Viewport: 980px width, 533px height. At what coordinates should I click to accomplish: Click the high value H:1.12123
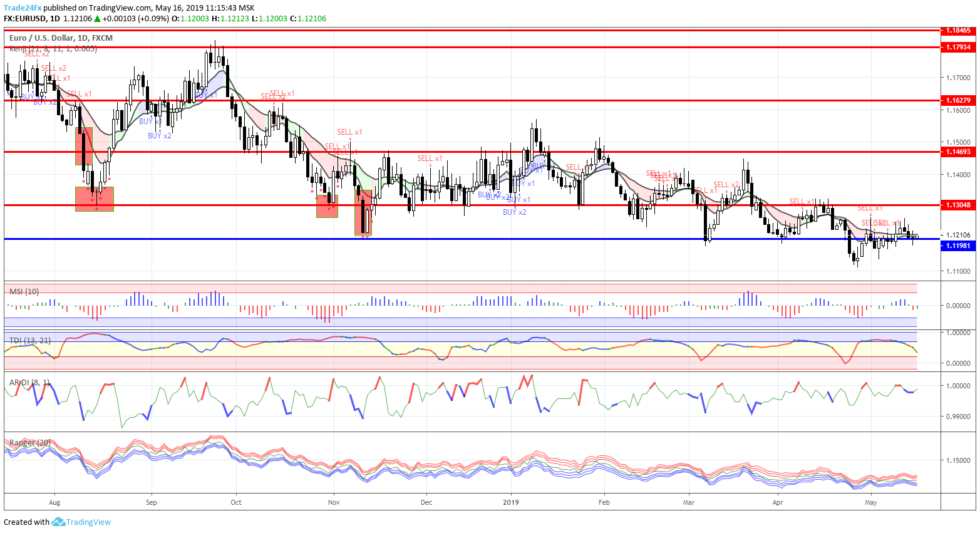(230, 19)
